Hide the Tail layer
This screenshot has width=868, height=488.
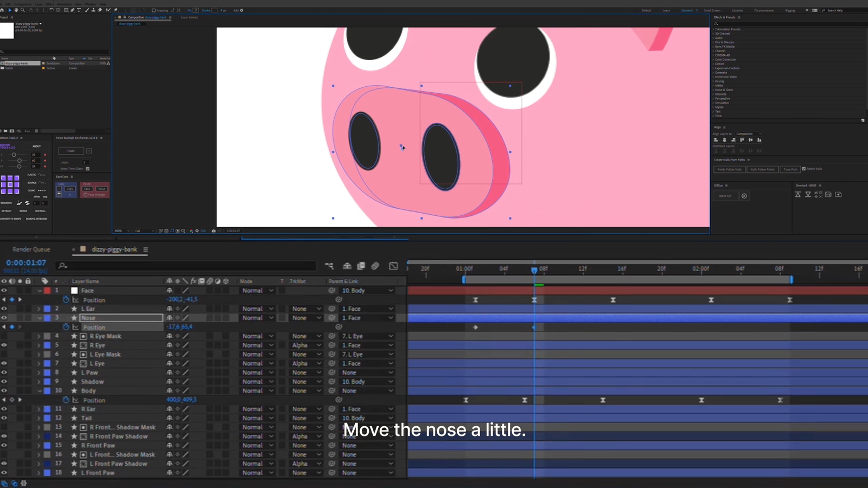(4, 418)
